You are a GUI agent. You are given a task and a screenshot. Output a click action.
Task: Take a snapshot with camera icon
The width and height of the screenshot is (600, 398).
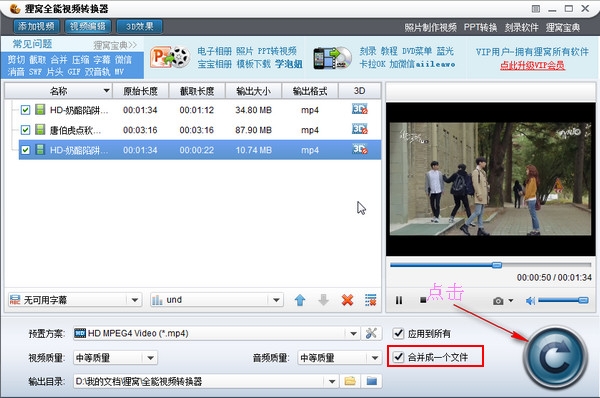tap(498, 301)
